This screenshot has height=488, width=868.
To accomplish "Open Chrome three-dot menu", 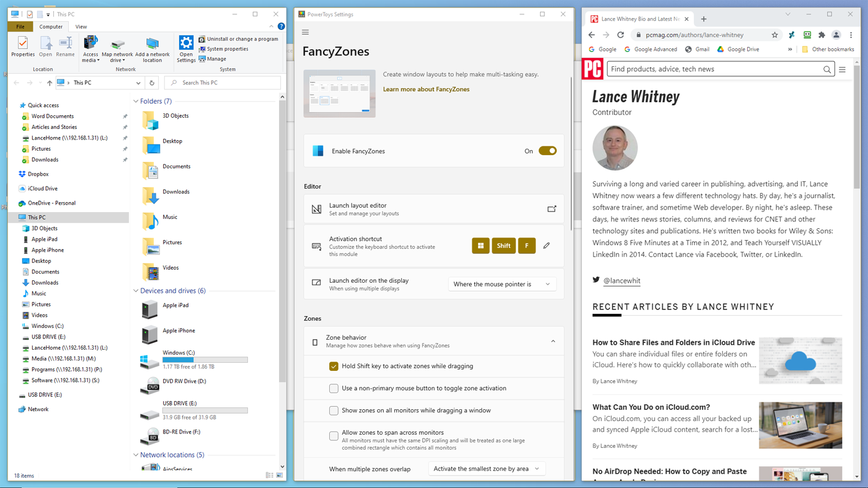I will 851,35.
